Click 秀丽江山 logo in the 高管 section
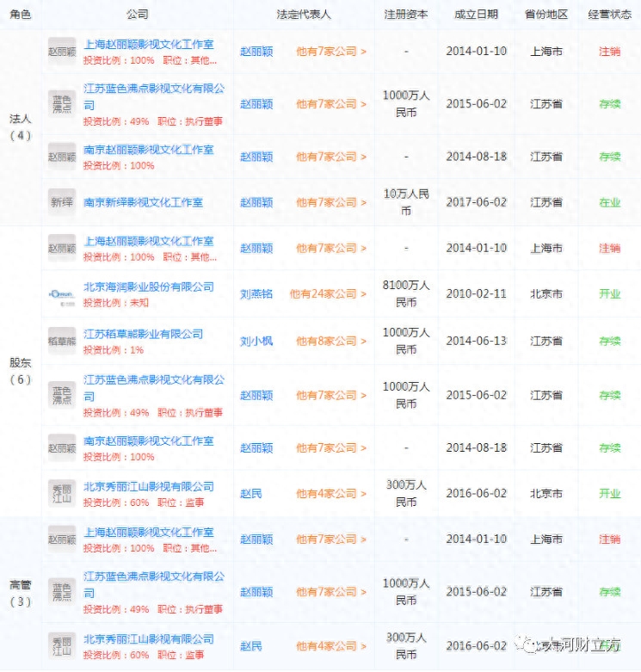 (x=62, y=646)
